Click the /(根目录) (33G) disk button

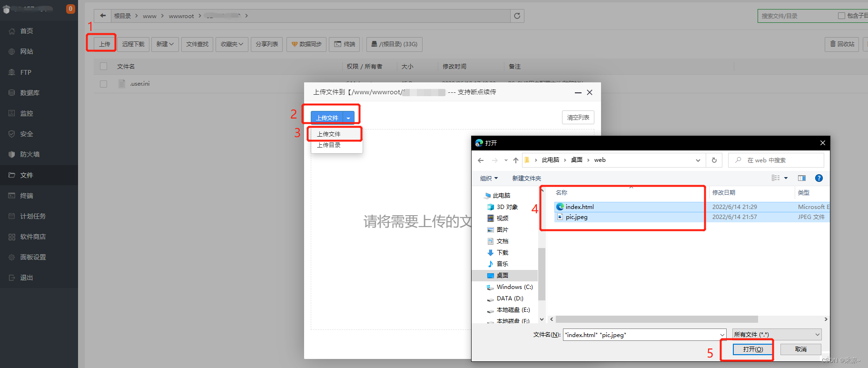(395, 44)
